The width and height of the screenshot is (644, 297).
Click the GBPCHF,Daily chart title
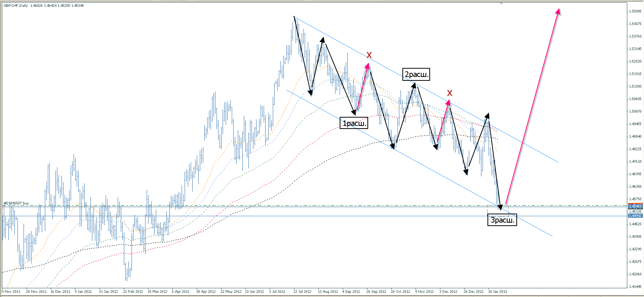16,6
